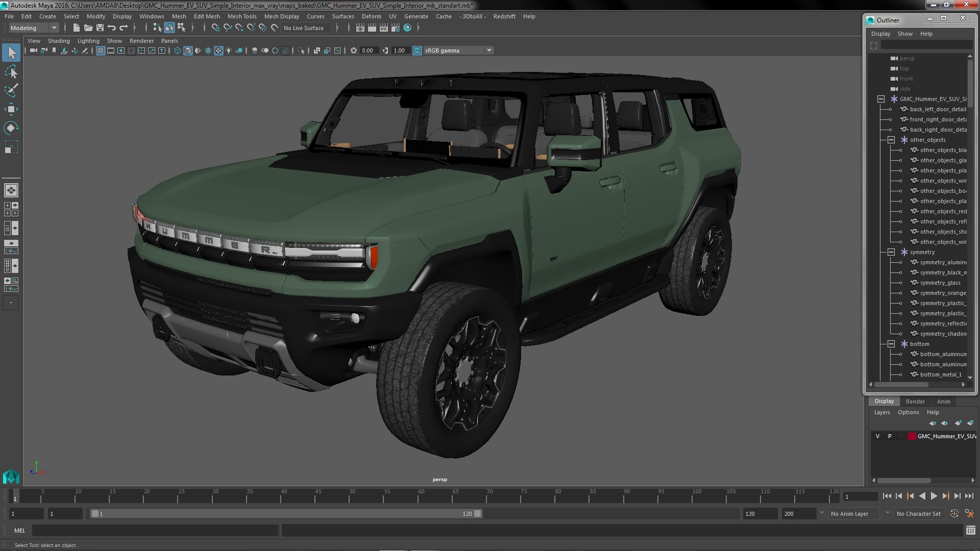Screen dimensions: 980x551
Task: Select symmetry_glass in Outliner
Action: pyautogui.click(x=940, y=283)
